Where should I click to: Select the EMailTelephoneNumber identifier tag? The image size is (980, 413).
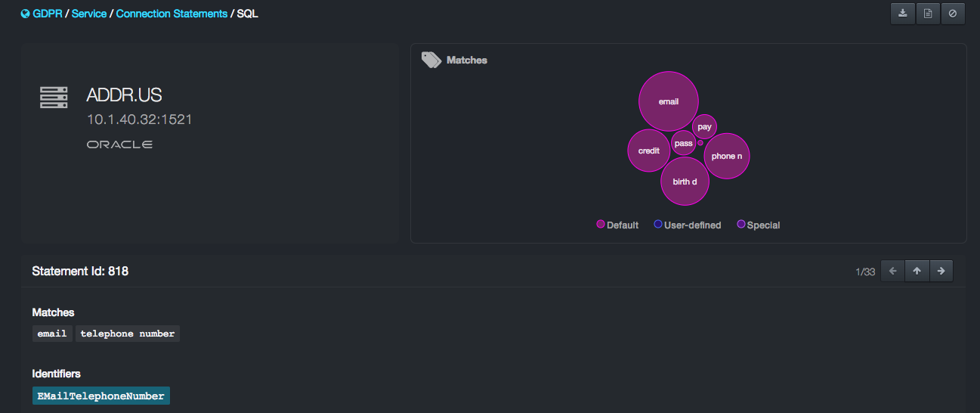coord(101,396)
